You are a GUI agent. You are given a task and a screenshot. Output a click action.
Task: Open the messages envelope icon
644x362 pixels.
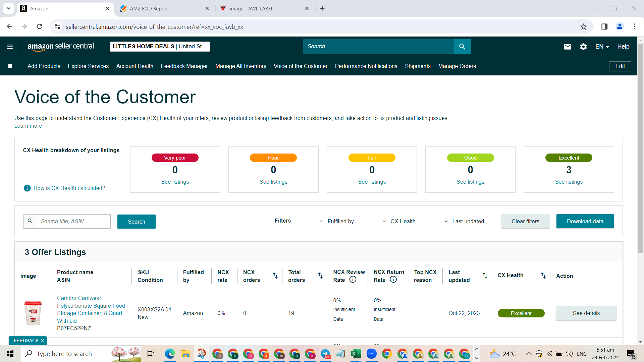click(x=568, y=47)
